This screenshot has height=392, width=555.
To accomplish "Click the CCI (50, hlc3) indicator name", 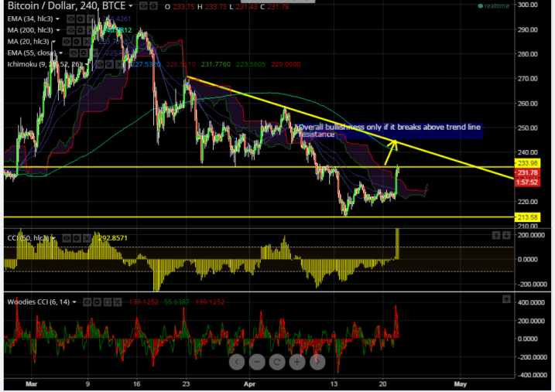I will coord(29,238).
